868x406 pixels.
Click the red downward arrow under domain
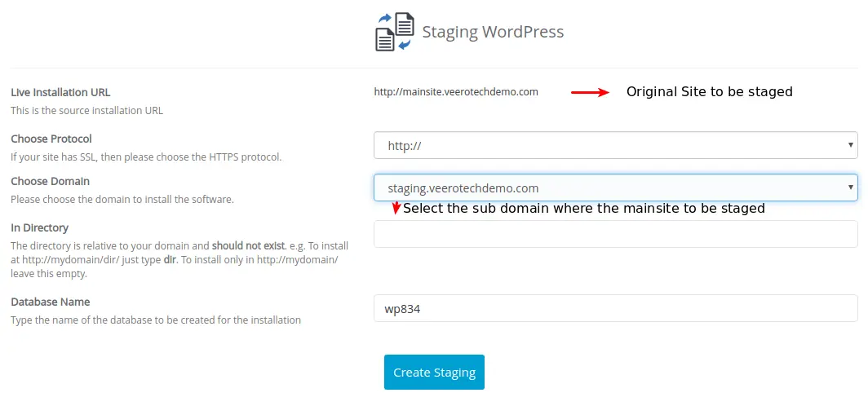click(x=396, y=209)
